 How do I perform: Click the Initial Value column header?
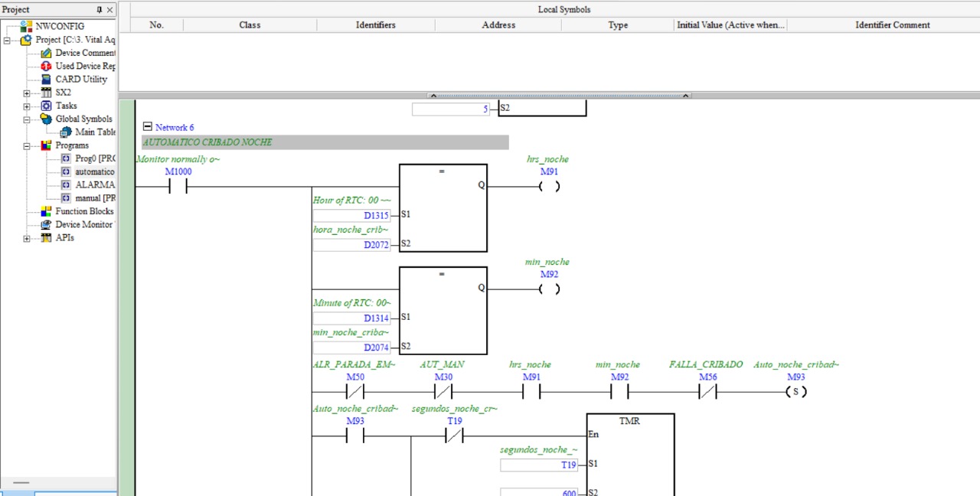click(x=730, y=25)
